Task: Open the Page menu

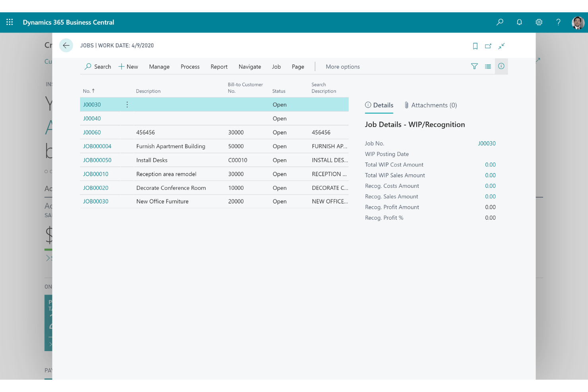Action: 298,67
